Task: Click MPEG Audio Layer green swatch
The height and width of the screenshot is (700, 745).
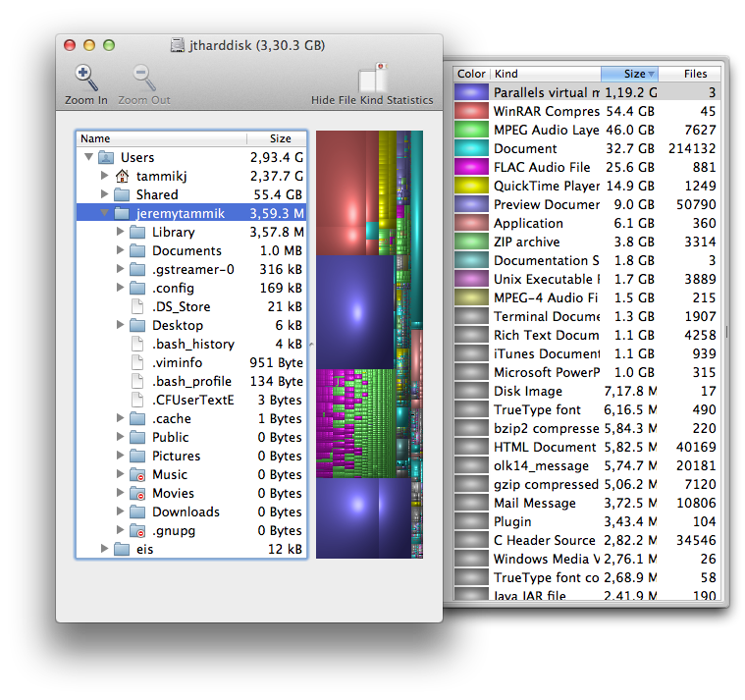Action: click(471, 130)
